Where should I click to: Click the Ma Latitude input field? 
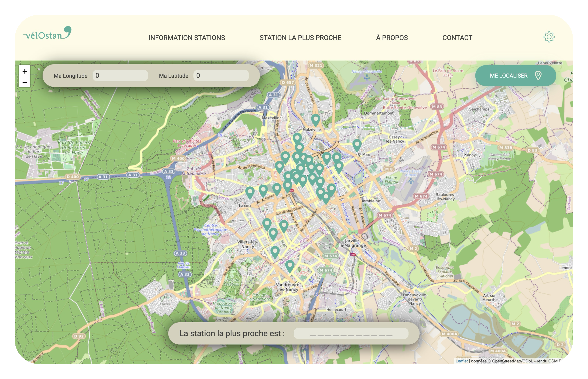point(221,76)
